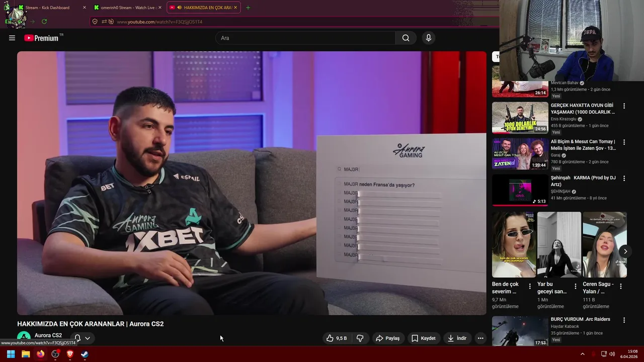Open options for Ceren Sagu short
644x362 pixels.
(621, 286)
